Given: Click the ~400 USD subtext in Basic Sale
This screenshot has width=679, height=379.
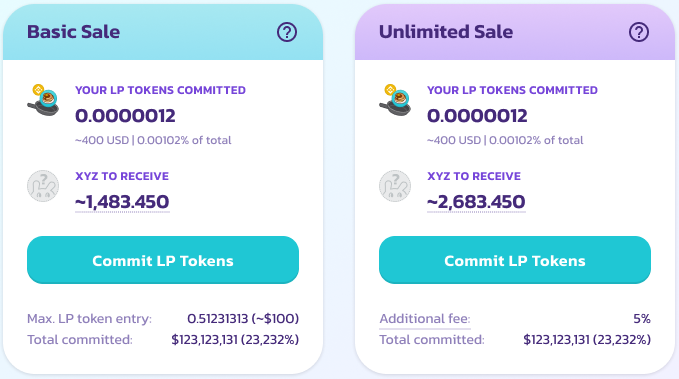Looking at the screenshot, I should click(x=102, y=140).
